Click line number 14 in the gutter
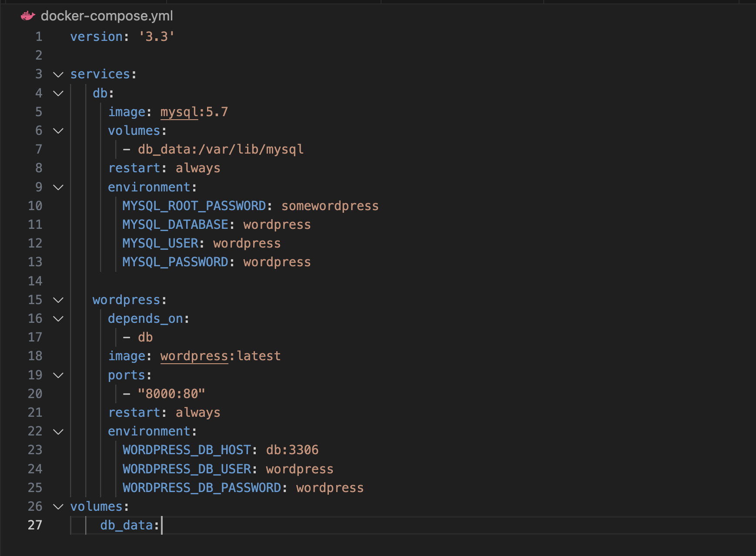Image resolution: width=756 pixels, height=556 pixels. pos(35,281)
